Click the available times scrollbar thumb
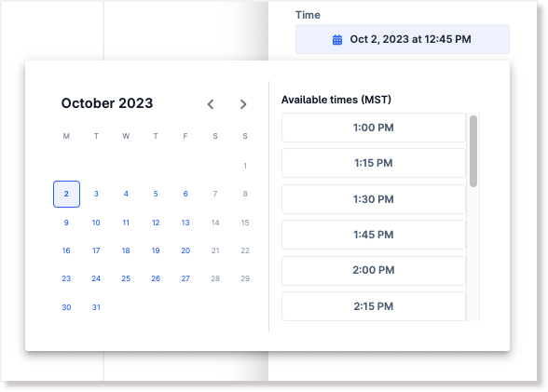The image size is (548, 392). [x=473, y=151]
